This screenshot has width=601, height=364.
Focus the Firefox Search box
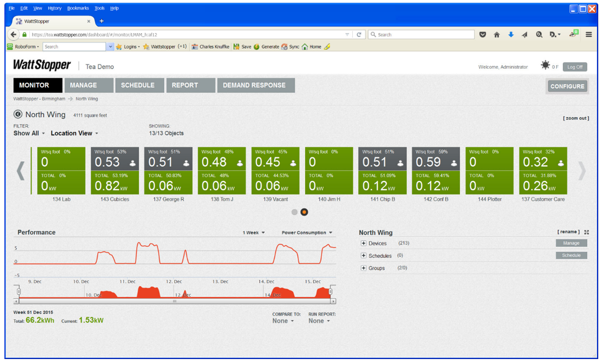[x=421, y=34]
